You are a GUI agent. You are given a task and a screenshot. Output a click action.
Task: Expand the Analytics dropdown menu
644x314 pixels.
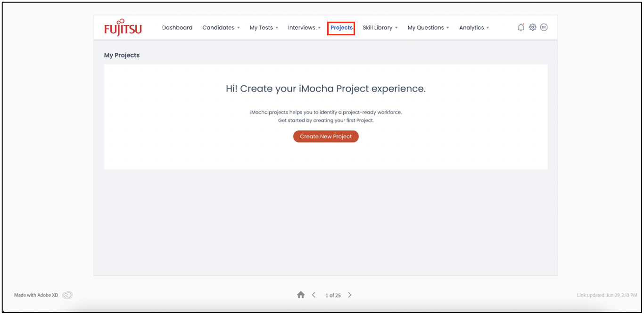coord(474,28)
